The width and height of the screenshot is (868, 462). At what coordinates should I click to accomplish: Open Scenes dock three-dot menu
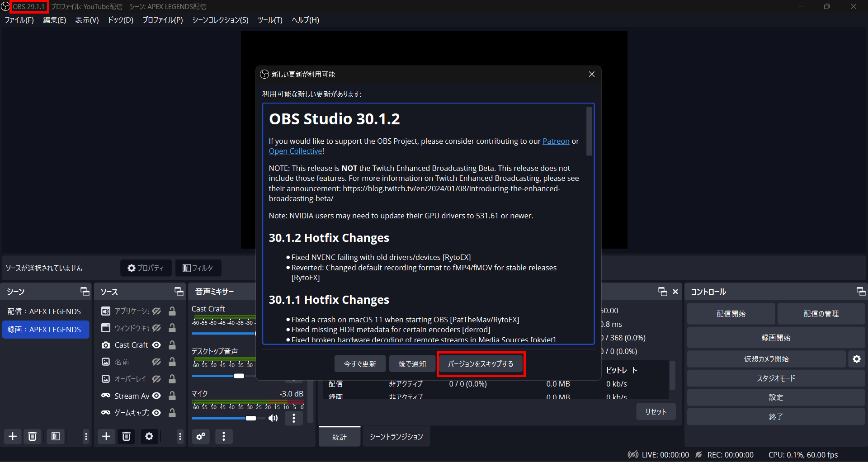pos(86,436)
